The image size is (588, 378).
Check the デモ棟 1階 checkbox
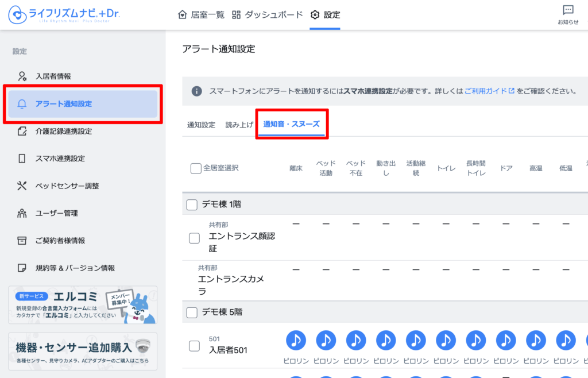click(x=192, y=204)
